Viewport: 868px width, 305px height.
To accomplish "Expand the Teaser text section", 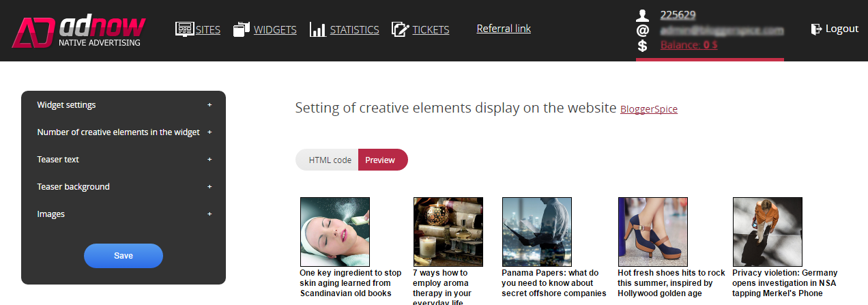I will [x=209, y=160].
